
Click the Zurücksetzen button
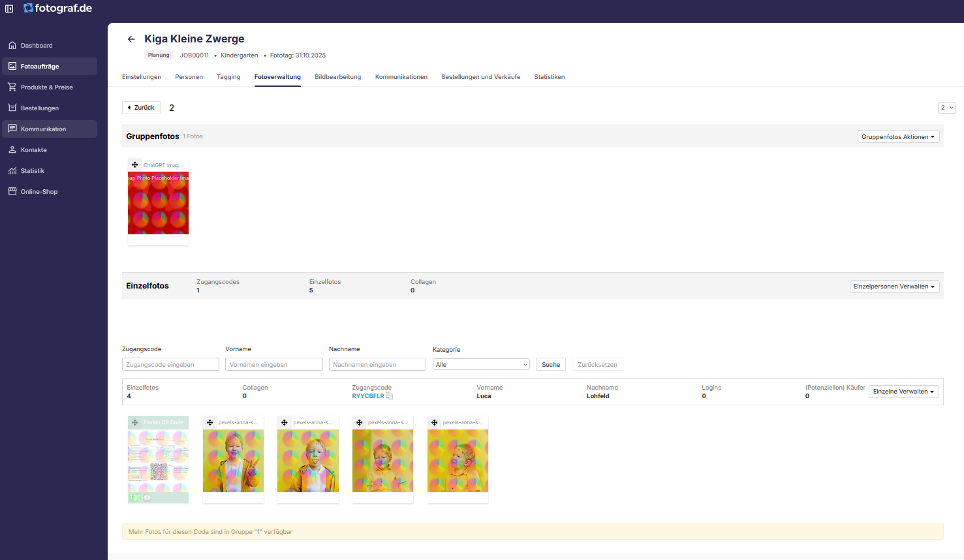[597, 365]
